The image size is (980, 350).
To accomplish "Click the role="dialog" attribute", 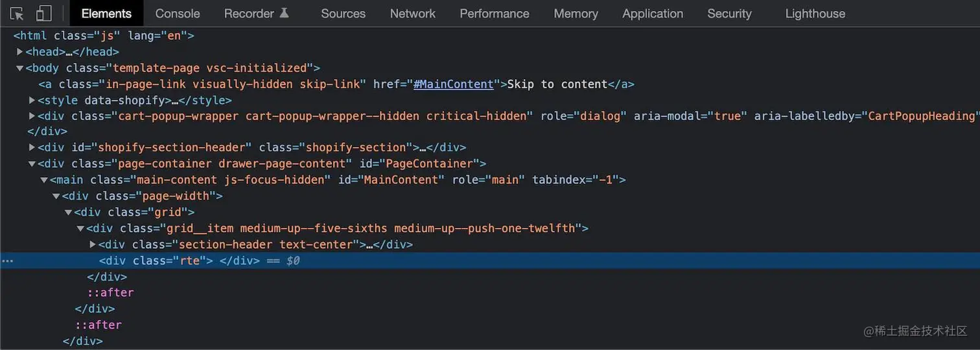I will (583, 115).
